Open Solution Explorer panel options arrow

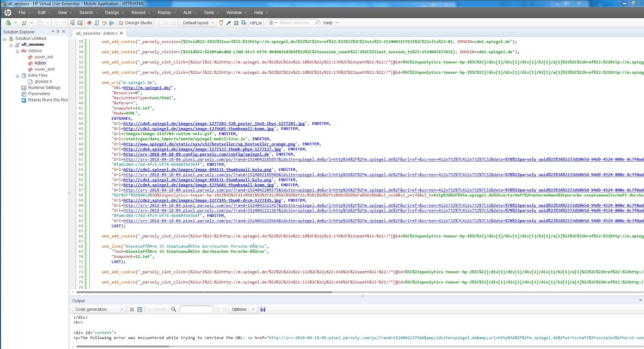tap(52, 31)
